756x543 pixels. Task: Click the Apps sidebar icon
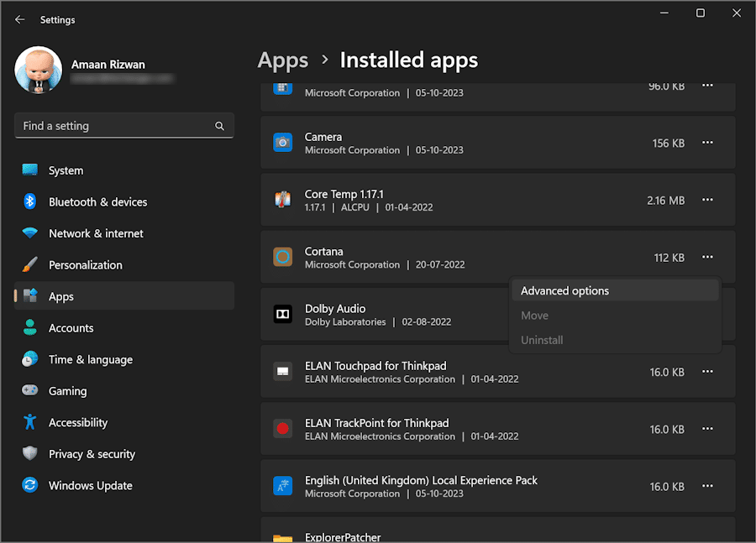pyautogui.click(x=30, y=295)
